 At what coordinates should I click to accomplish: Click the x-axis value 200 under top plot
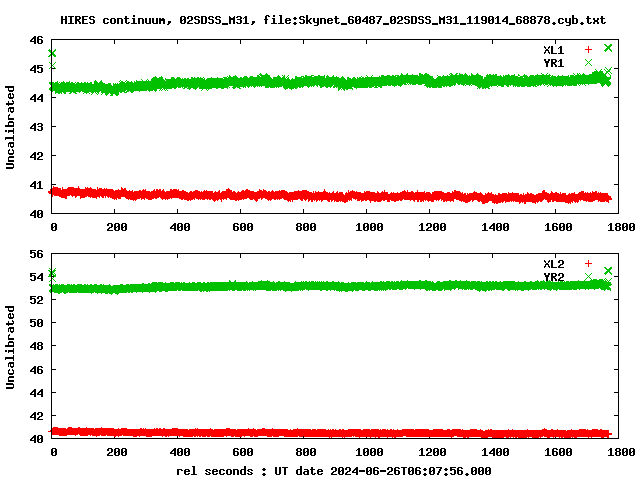click(x=117, y=227)
